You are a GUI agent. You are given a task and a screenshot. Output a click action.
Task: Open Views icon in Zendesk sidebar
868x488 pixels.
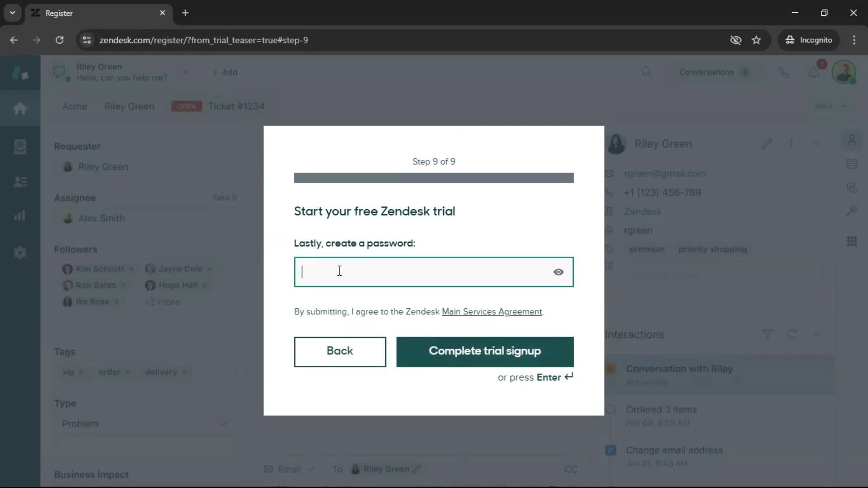coord(20,146)
